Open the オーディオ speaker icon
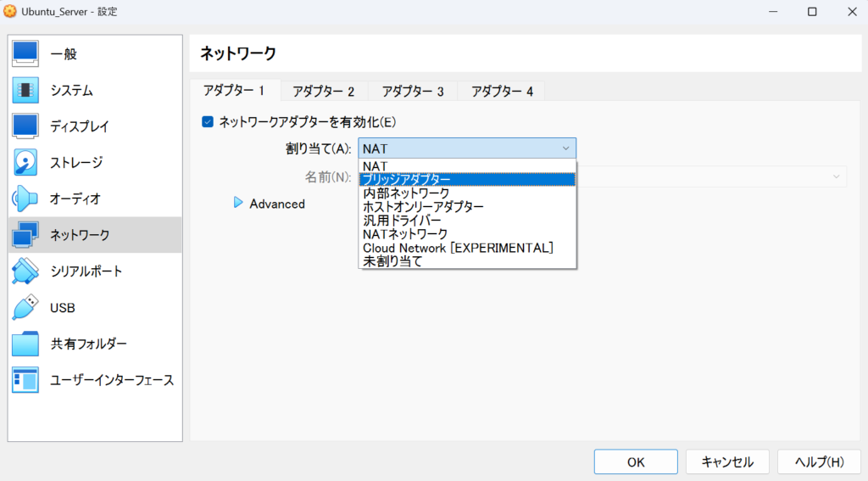Image resolution: width=868 pixels, height=481 pixels. click(x=25, y=199)
